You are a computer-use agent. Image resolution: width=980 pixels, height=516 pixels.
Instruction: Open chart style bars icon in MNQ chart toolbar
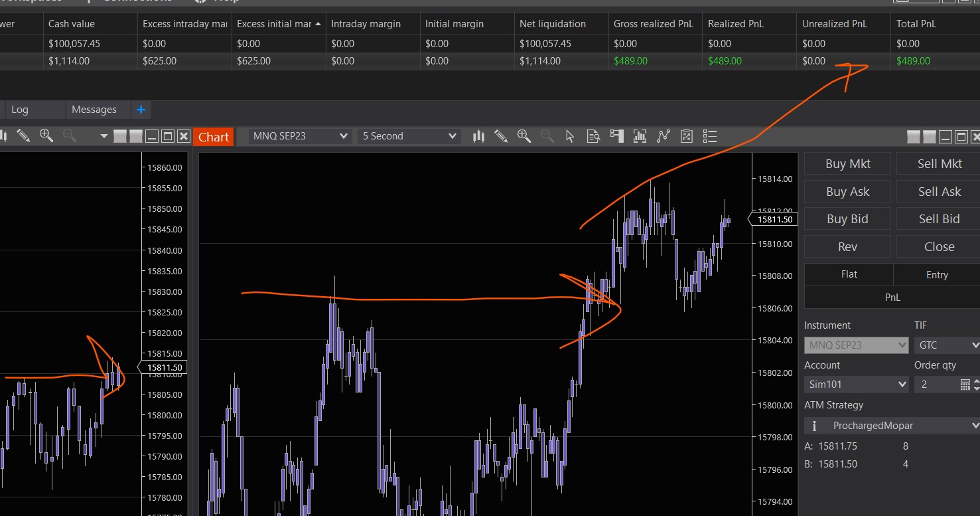478,136
